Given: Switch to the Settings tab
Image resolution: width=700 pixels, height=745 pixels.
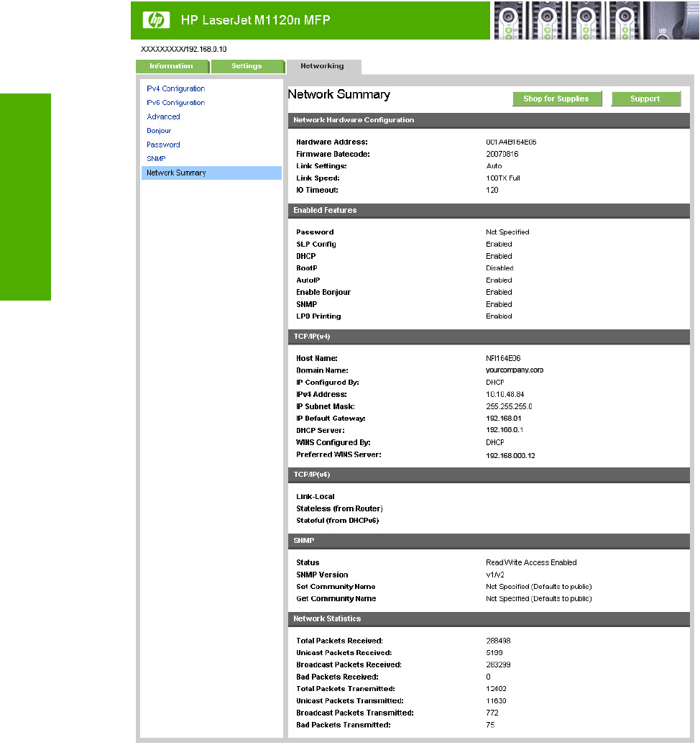Looking at the screenshot, I should pyautogui.click(x=247, y=66).
